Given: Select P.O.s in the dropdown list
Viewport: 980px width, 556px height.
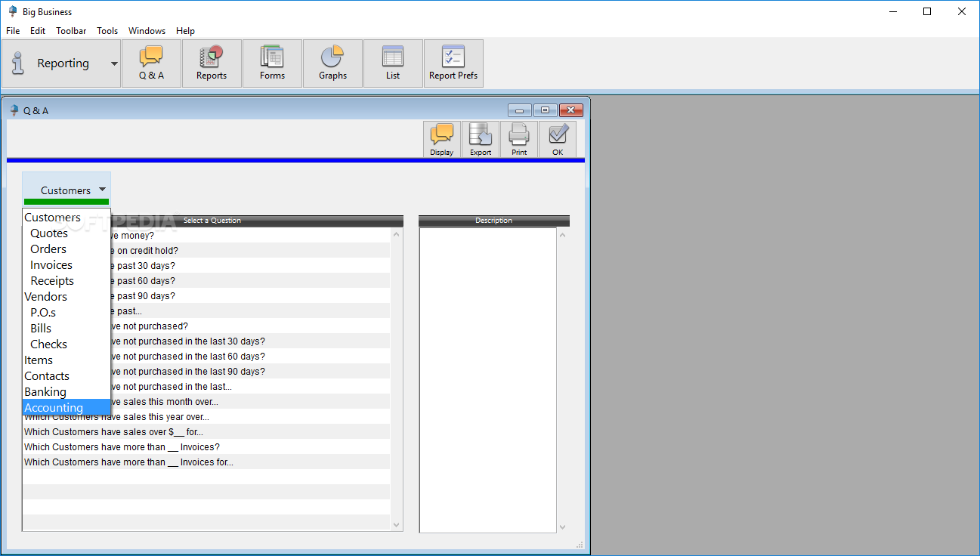Looking at the screenshot, I should (x=66, y=313).
